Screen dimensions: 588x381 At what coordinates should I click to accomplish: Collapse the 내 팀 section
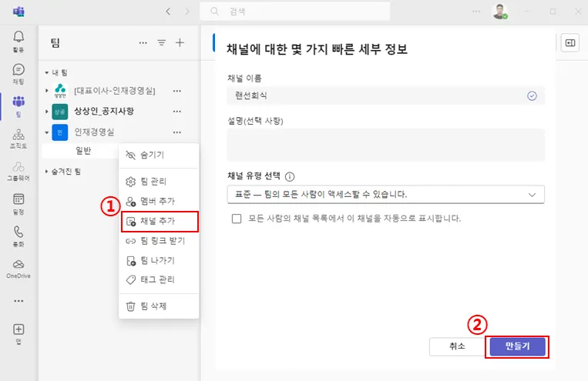click(46, 72)
